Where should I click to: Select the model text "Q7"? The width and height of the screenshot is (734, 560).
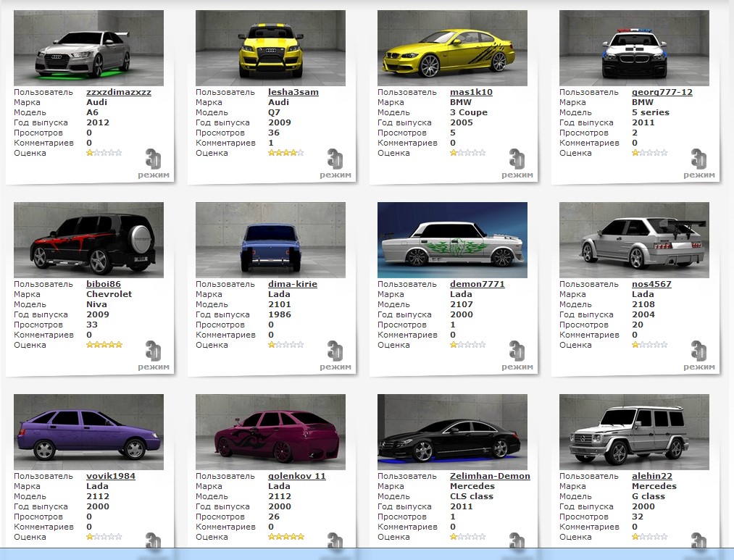coord(275,112)
